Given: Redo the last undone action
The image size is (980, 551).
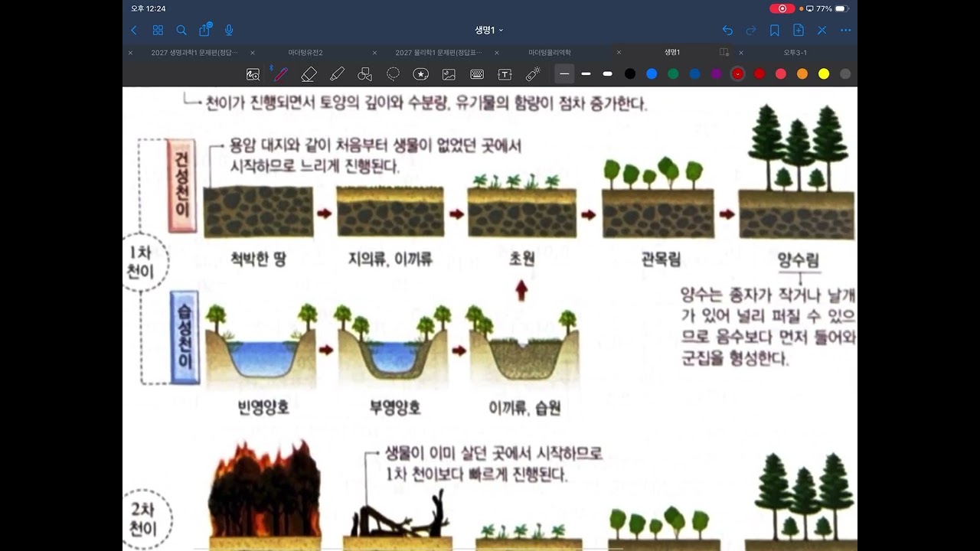Looking at the screenshot, I should click(x=751, y=31).
